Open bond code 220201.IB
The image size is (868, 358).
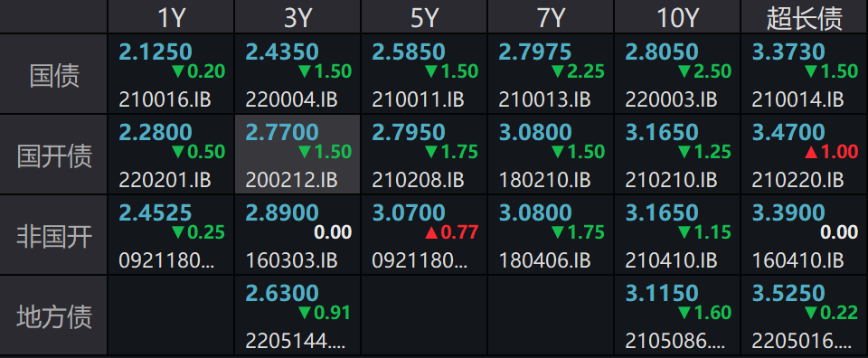point(165,181)
